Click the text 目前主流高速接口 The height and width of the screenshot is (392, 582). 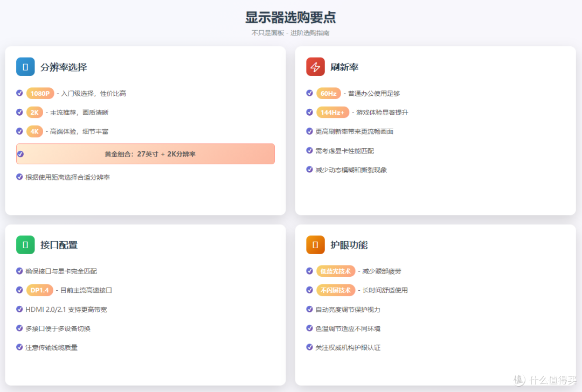pyautogui.click(x=86, y=290)
